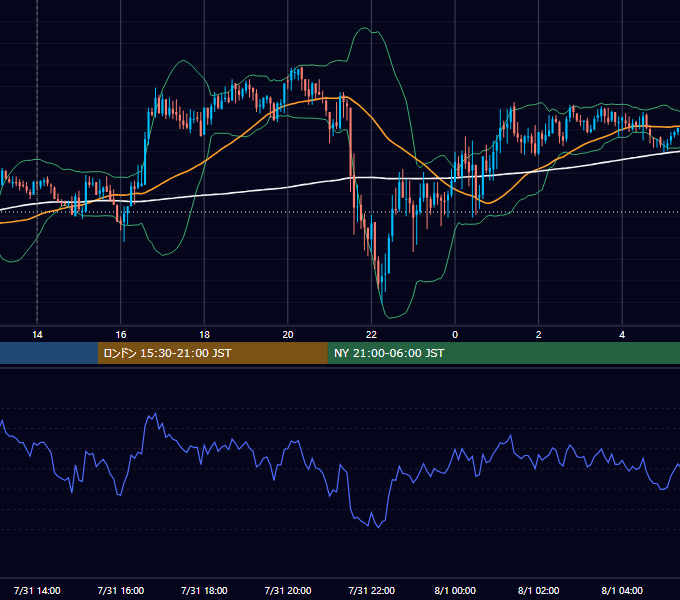This screenshot has height=600, width=680.
Task: Click the 8/1 00:00 date label
Action: coord(455,590)
